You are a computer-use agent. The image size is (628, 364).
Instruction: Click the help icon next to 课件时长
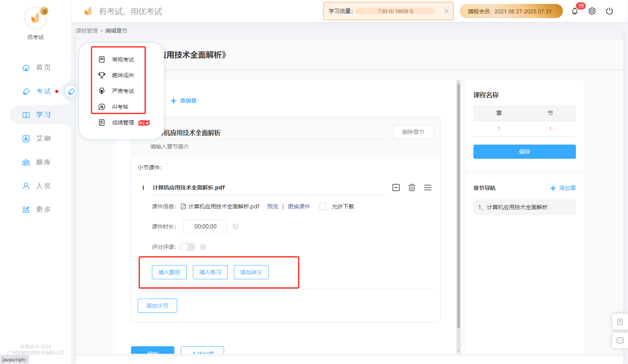235,227
